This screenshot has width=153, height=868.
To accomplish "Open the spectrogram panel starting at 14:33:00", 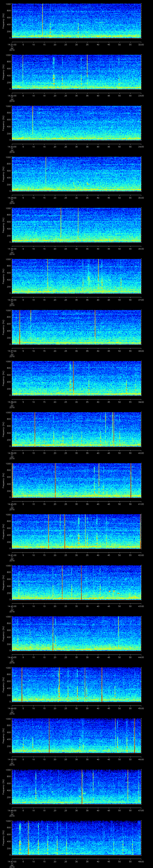I will (x=76, y=123).
